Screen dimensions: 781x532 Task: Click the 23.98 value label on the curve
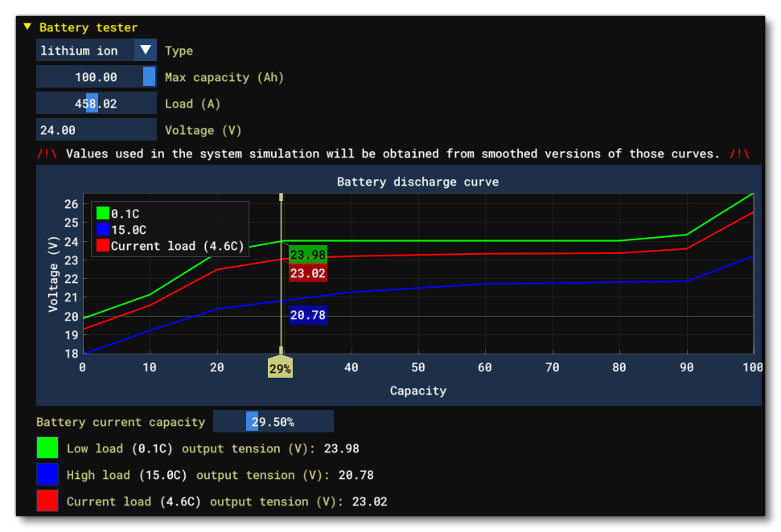click(306, 256)
